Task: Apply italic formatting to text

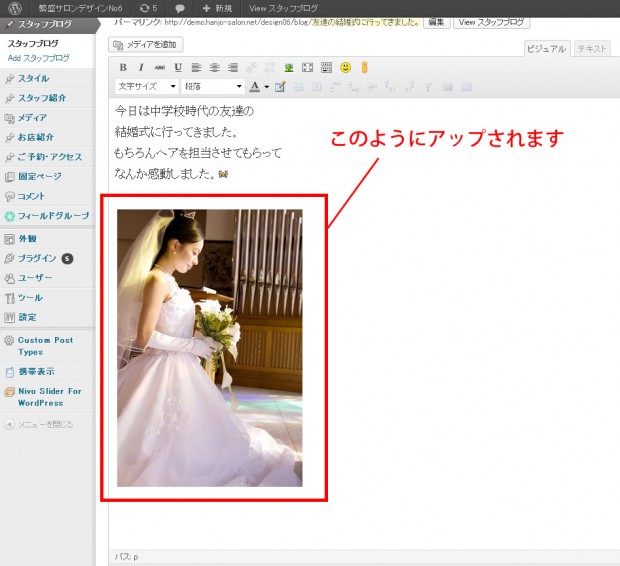Action: click(141, 68)
